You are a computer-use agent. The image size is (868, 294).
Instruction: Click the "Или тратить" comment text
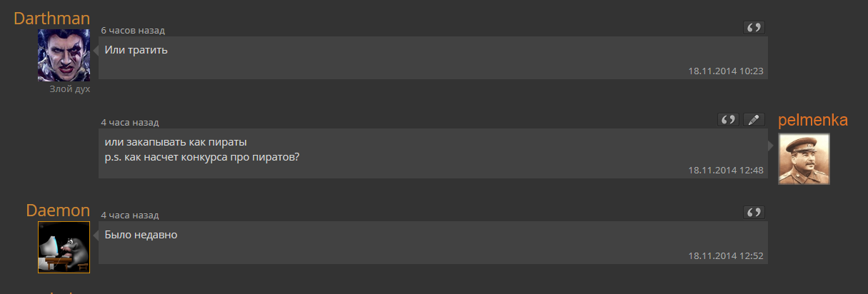point(136,50)
